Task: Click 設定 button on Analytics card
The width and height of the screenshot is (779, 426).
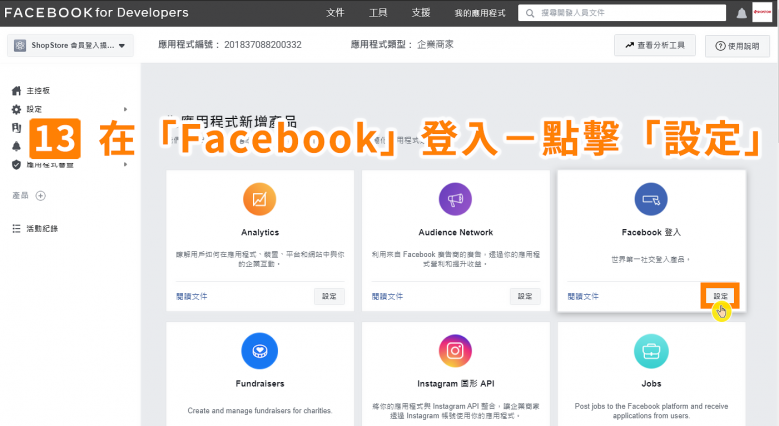Action: click(x=329, y=296)
